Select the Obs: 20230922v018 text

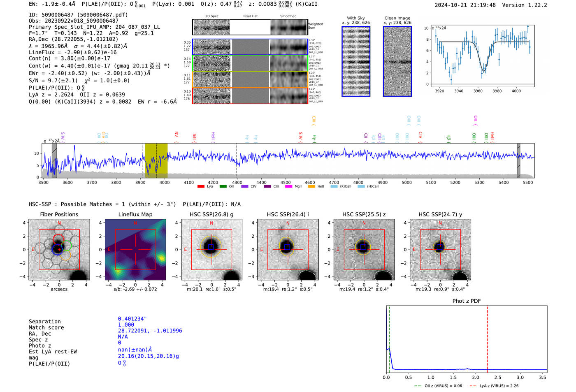tap(74, 21)
